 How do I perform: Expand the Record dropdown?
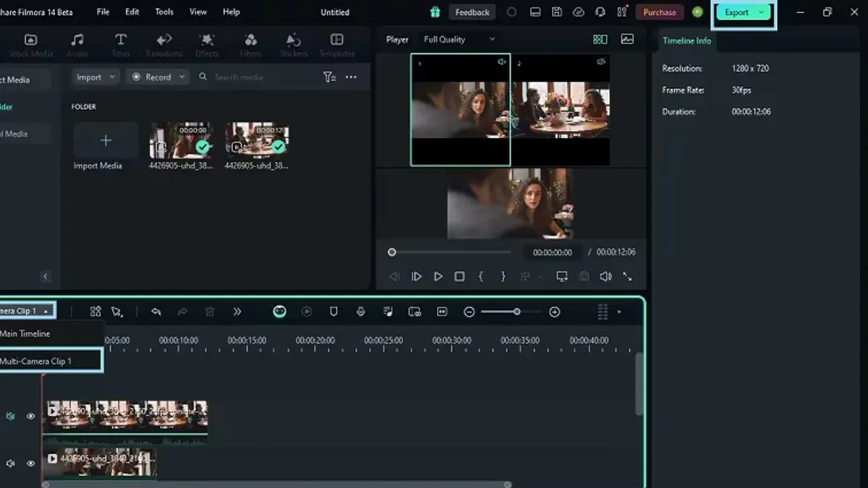click(x=182, y=77)
